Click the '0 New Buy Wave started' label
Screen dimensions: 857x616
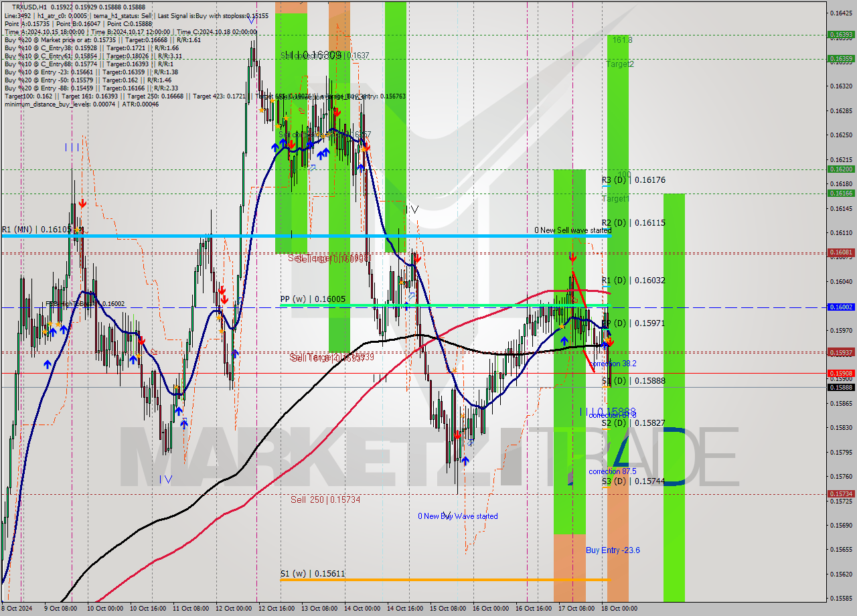458,516
